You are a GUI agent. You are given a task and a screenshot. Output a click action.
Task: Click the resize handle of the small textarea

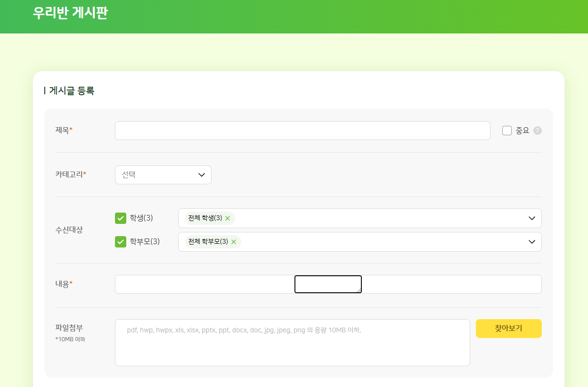pos(359,291)
